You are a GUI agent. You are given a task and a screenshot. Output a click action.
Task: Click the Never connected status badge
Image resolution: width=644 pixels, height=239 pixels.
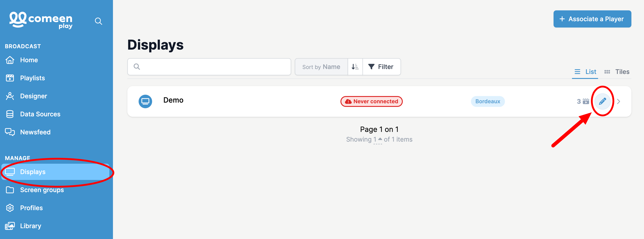pos(371,101)
